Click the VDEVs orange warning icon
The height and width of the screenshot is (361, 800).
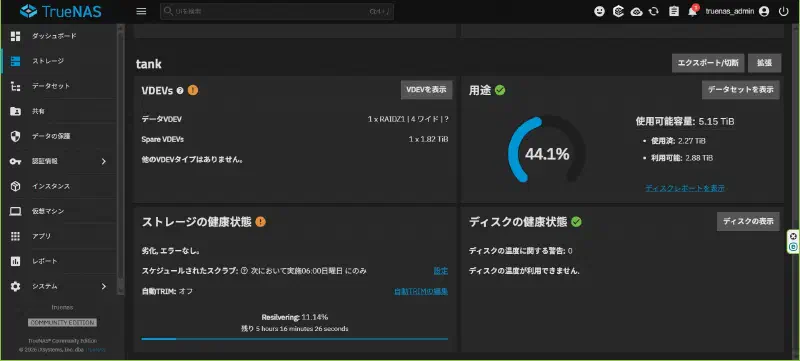pos(193,90)
